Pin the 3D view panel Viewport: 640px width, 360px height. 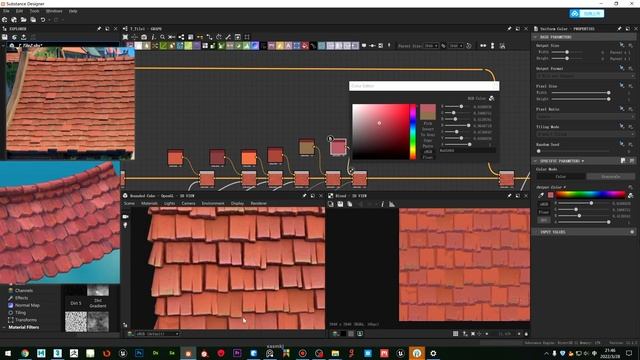pyautogui.click(x=304, y=196)
